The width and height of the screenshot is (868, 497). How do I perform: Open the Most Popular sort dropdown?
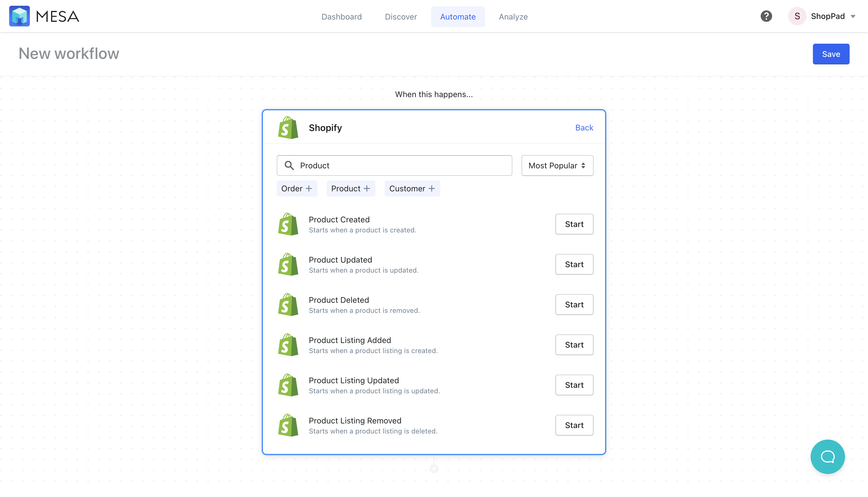point(557,165)
